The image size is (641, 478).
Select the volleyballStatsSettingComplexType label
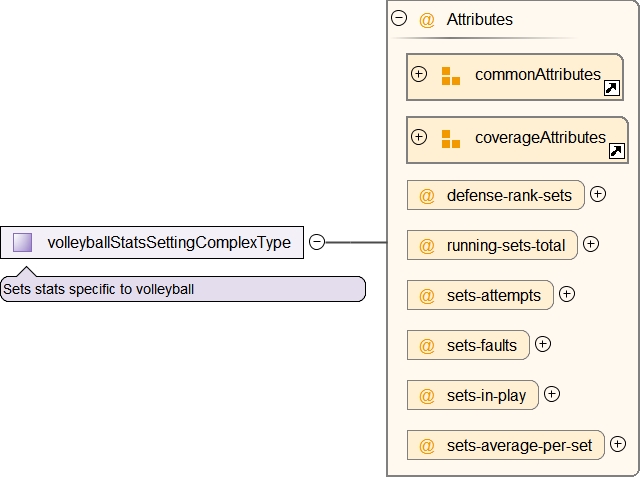click(169, 242)
